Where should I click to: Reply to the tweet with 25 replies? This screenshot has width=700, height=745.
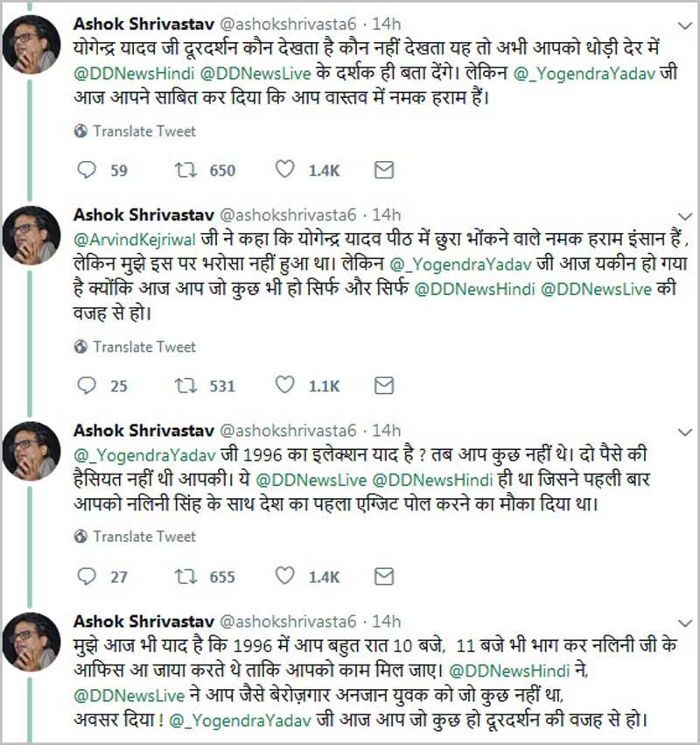click(87, 385)
